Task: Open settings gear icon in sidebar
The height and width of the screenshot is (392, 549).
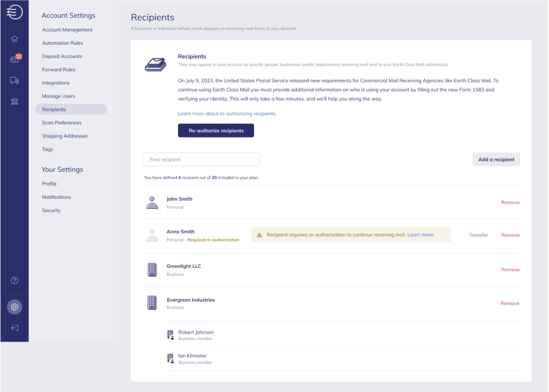Action: pyautogui.click(x=14, y=307)
